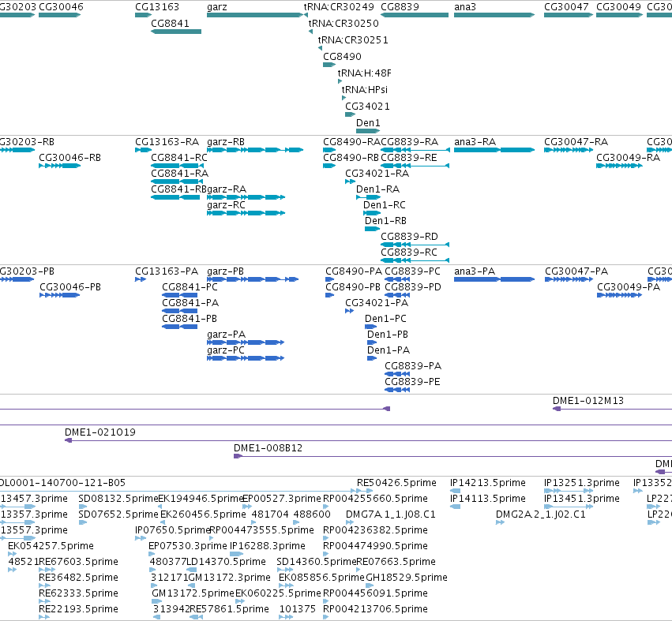Select the DME1-008B12 BAC clone label

click(x=268, y=448)
